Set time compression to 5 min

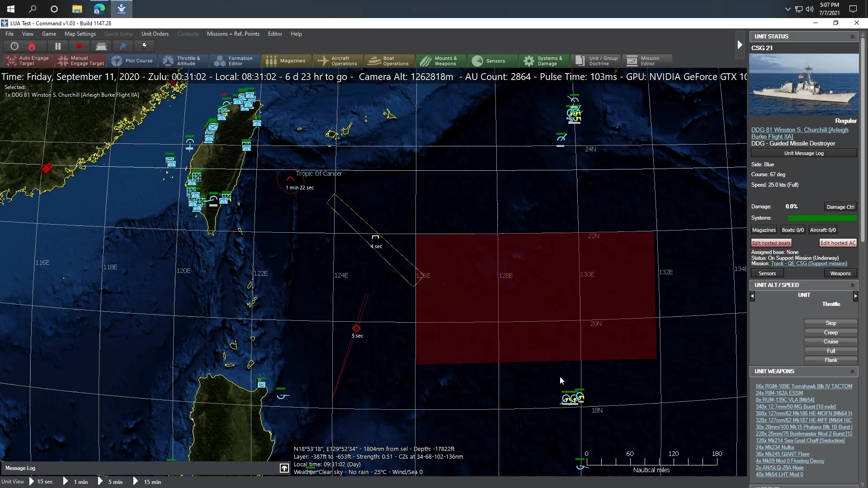[x=110, y=482]
